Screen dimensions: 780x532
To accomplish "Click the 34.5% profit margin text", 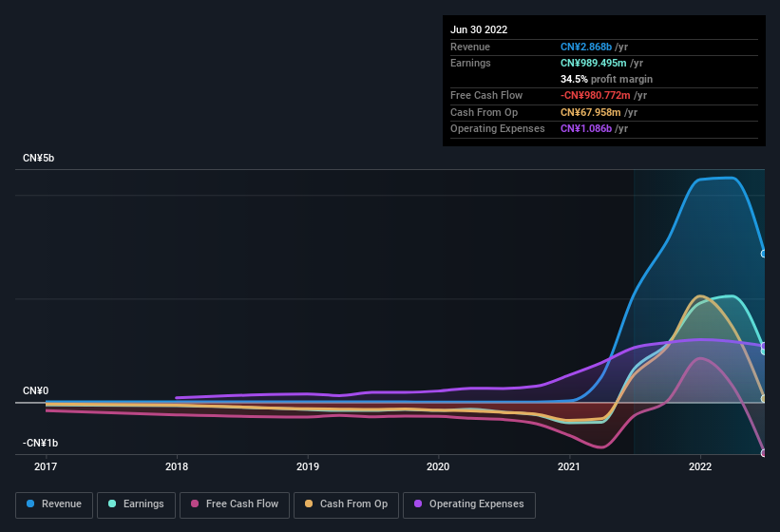I will (x=606, y=79).
